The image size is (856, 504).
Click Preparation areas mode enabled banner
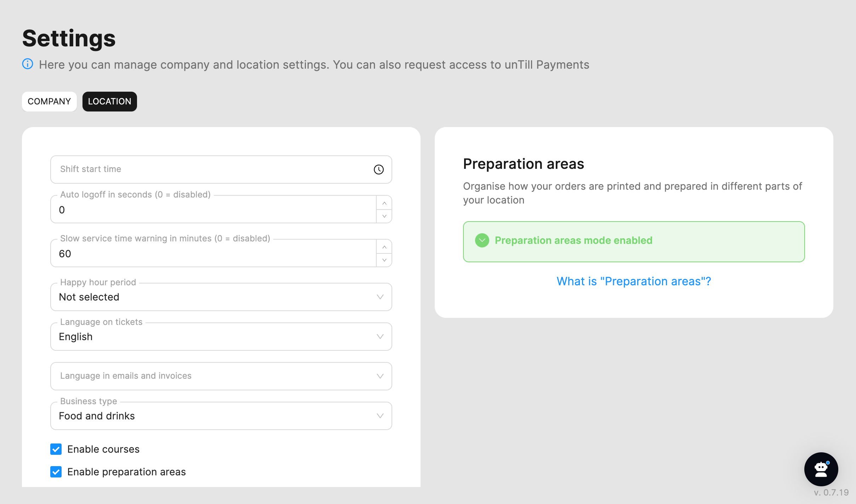(x=633, y=242)
